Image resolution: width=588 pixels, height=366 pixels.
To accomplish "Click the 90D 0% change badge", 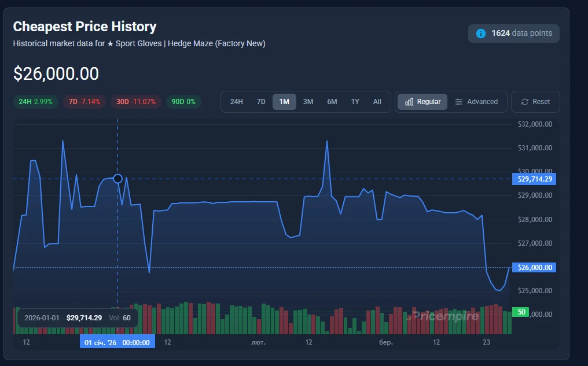I will 183,102.
